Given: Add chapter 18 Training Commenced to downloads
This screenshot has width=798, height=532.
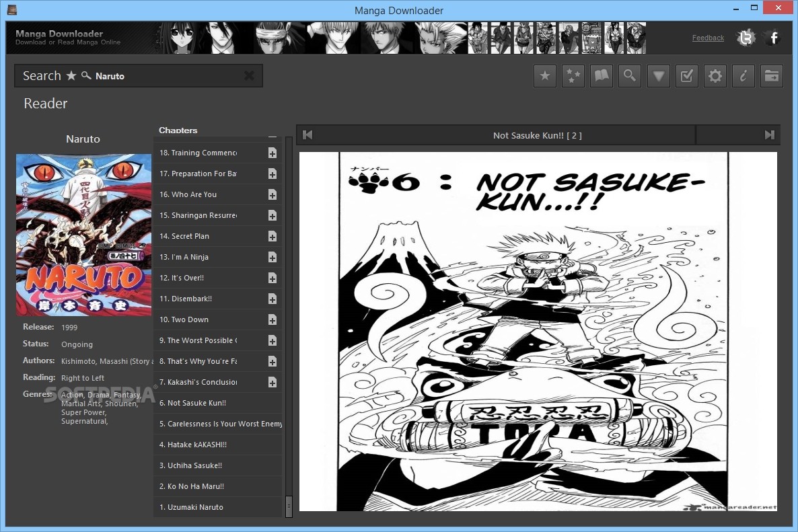Looking at the screenshot, I should (x=273, y=153).
